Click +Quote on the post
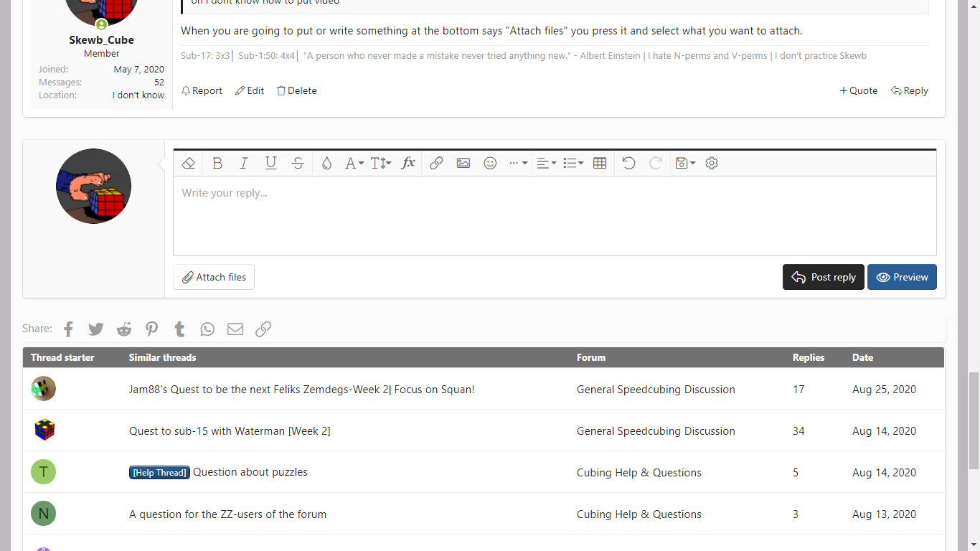The image size is (980, 551). [859, 90]
